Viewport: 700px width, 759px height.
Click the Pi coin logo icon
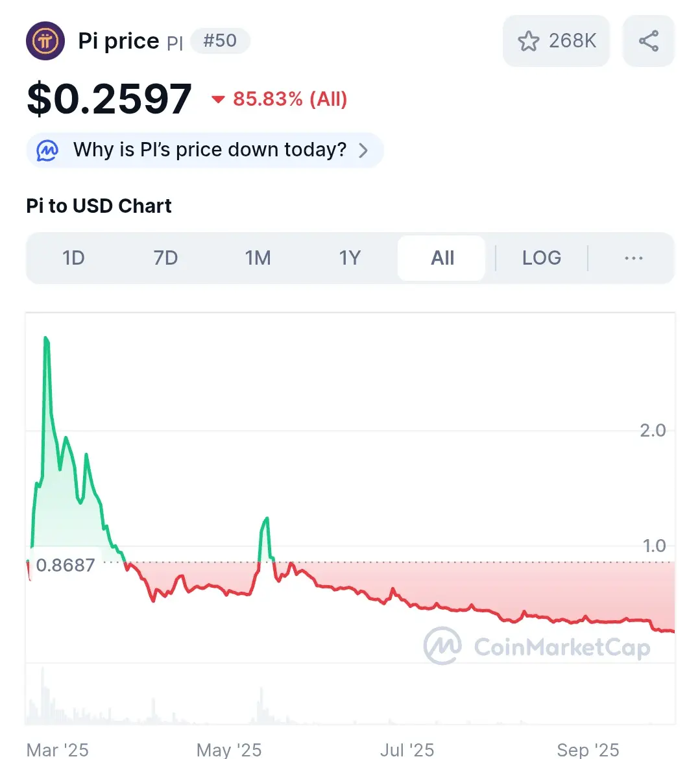pos(45,41)
